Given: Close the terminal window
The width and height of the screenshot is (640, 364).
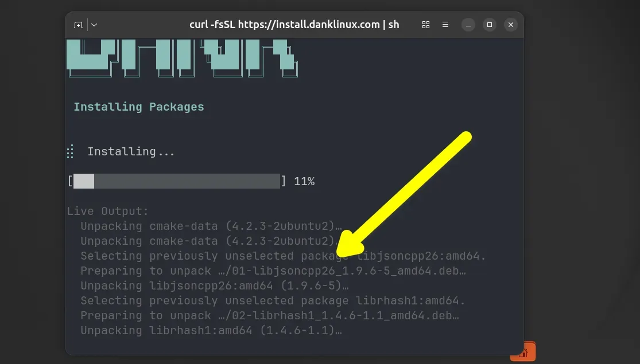Looking at the screenshot, I should click(511, 25).
